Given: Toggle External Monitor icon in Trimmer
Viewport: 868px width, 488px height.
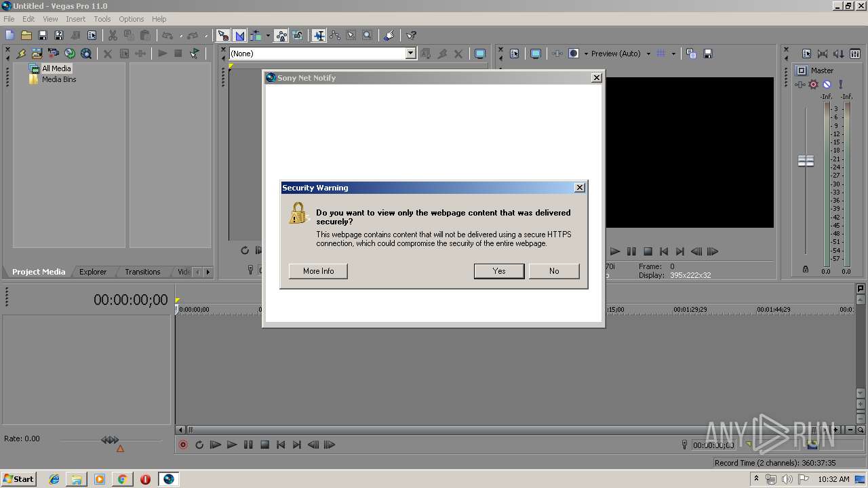Looking at the screenshot, I should tap(480, 54).
